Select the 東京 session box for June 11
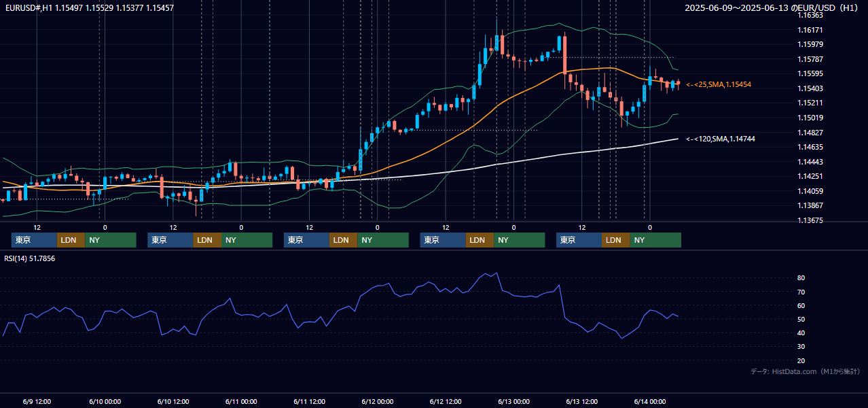868x408 pixels. (x=306, y=240)
